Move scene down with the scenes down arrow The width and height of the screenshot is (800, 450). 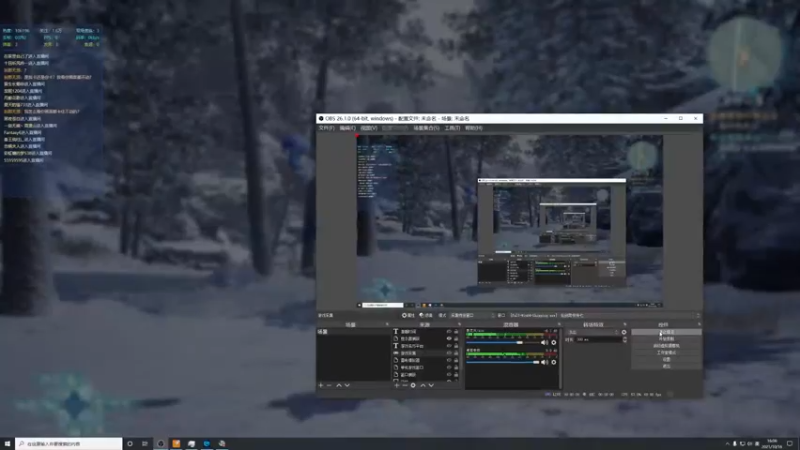coord(347,385)
